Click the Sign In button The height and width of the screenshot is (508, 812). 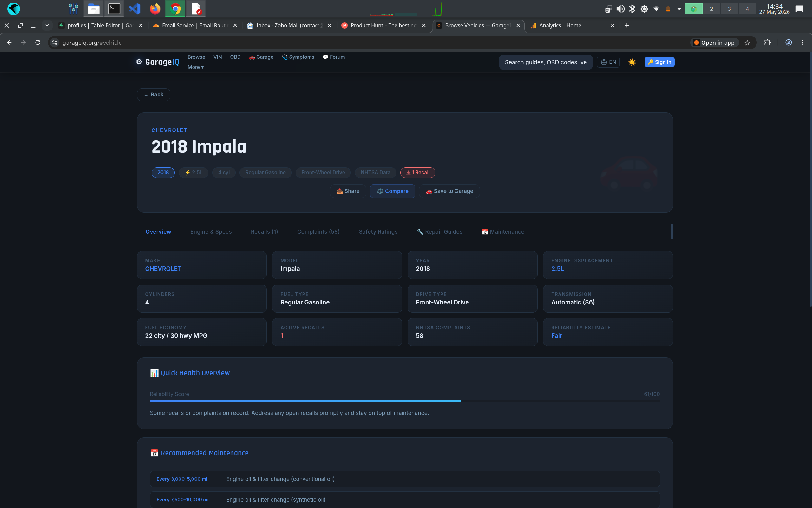pos(659,62)
